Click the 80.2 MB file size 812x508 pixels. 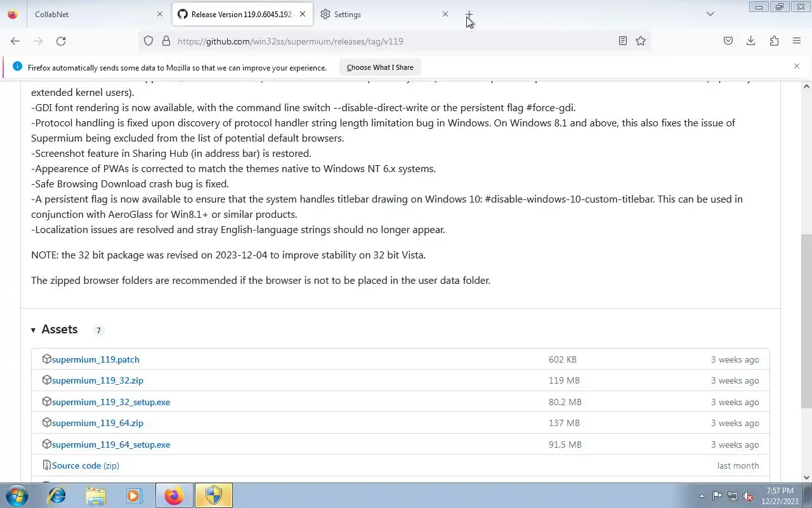pos(565,402)
